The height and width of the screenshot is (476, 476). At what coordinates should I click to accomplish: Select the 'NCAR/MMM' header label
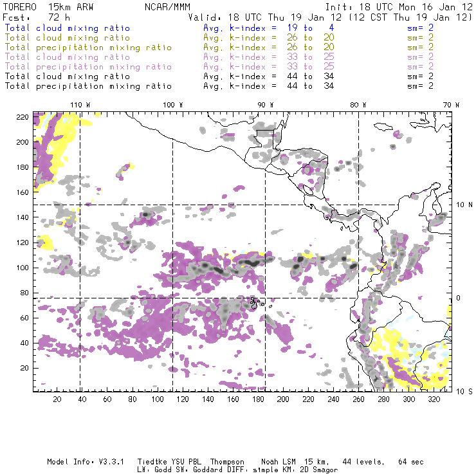coord(167,7)
